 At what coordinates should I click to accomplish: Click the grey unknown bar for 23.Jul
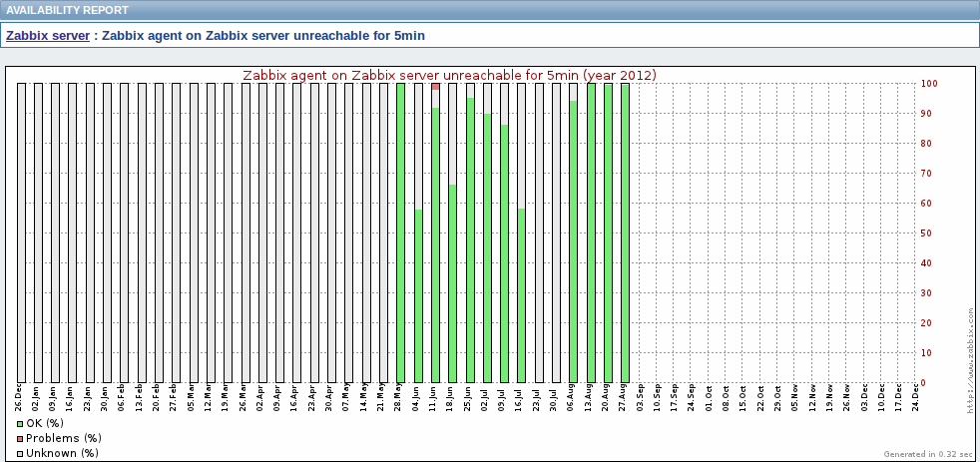pyautogui.click(x=539, y=232)
